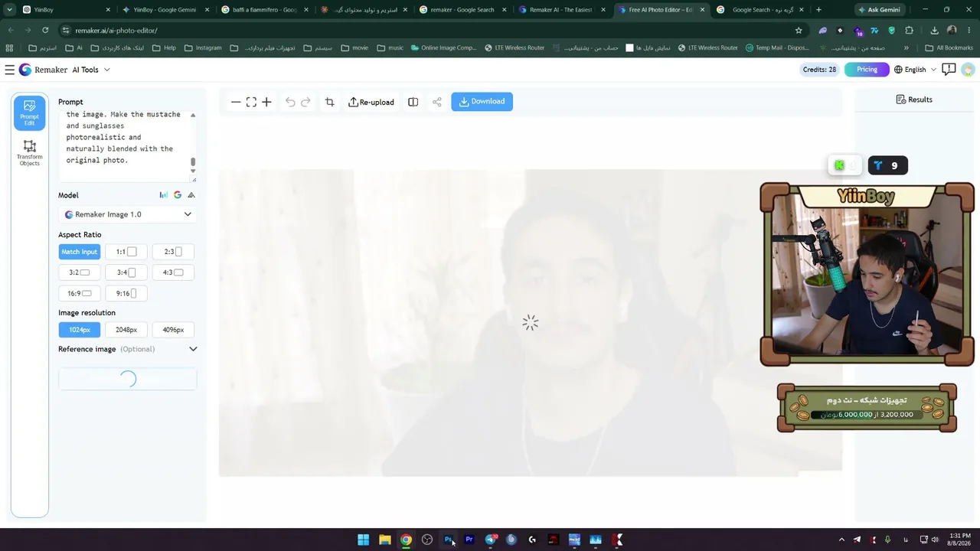Switch to the Prompt Edit tool tab

point(30,113)
